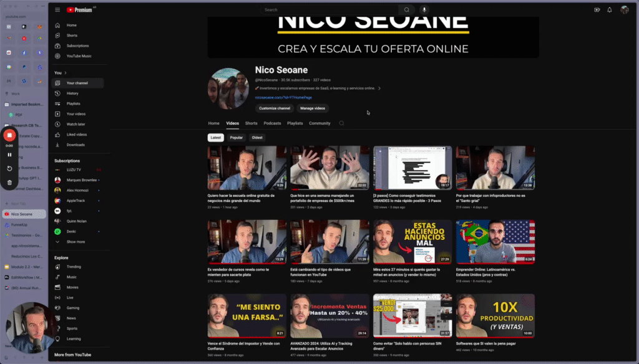
Task: Click the search input field
Action: pyautogui.click(x=329, y=10)
